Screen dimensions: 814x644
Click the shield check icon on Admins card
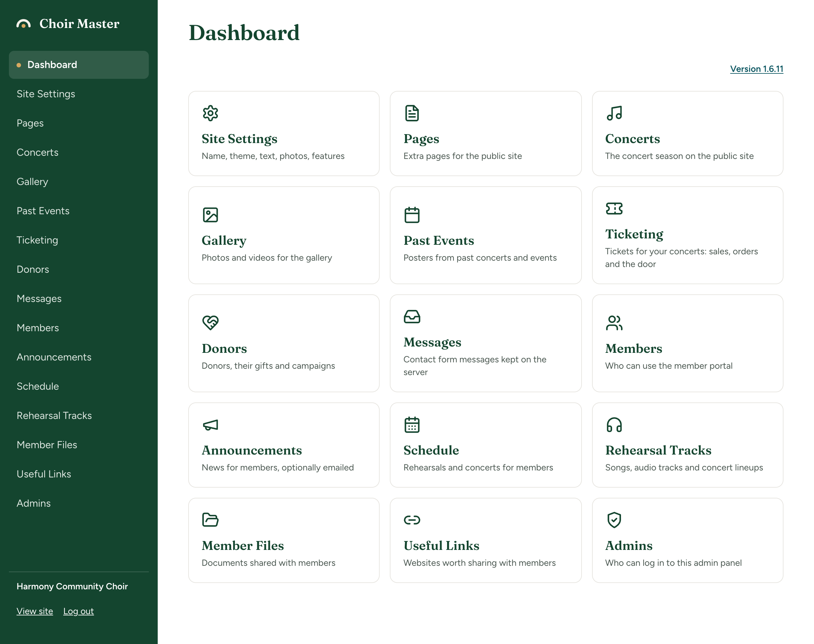click(x=614, y=520)
